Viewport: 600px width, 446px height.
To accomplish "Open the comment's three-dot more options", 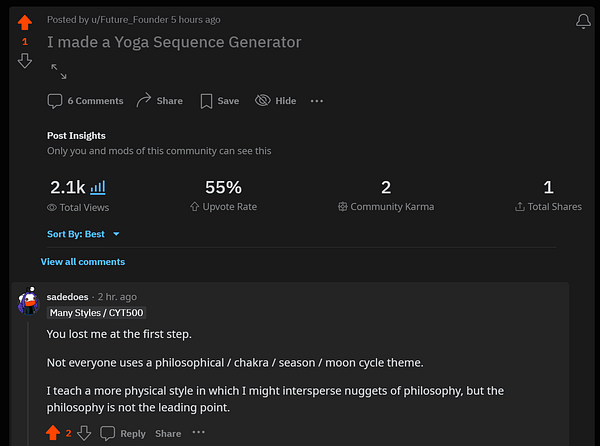I will pos(198,433).
